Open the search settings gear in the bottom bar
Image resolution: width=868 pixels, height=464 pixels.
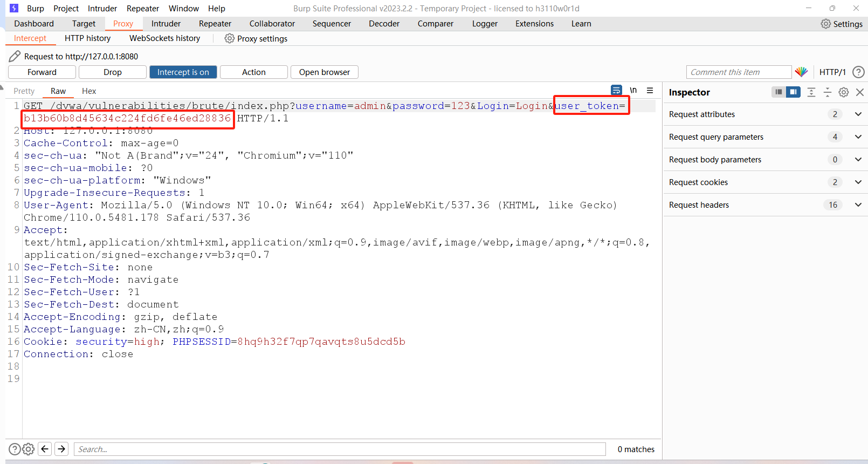tap(29, 449)
